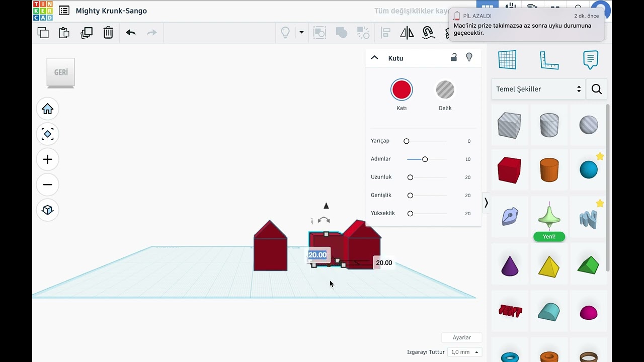Click the rotation arrow handle above the box
The height and width of the screenshot is (362, 644).
click(324, 220)
